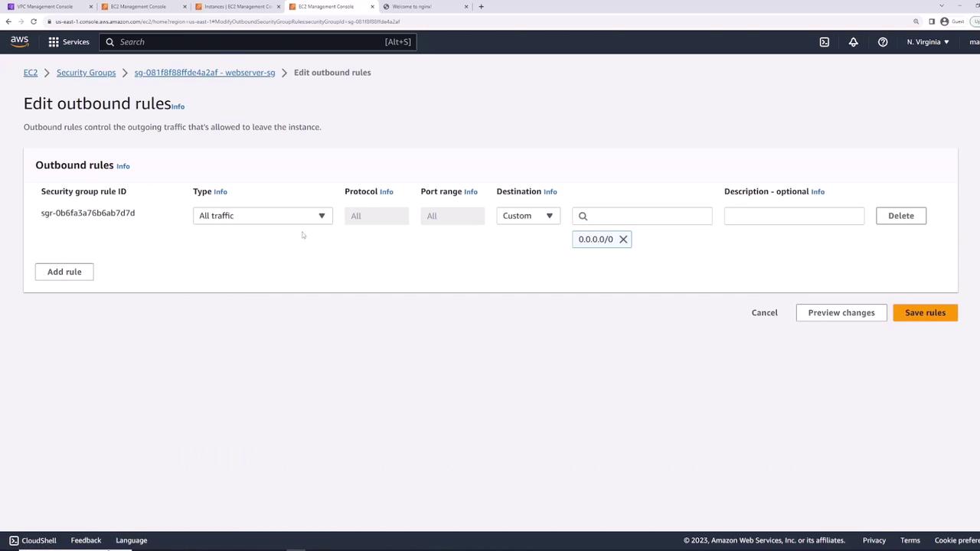
Task: Open AWS home via the AWS logo
Action: [x=19, y=41]
